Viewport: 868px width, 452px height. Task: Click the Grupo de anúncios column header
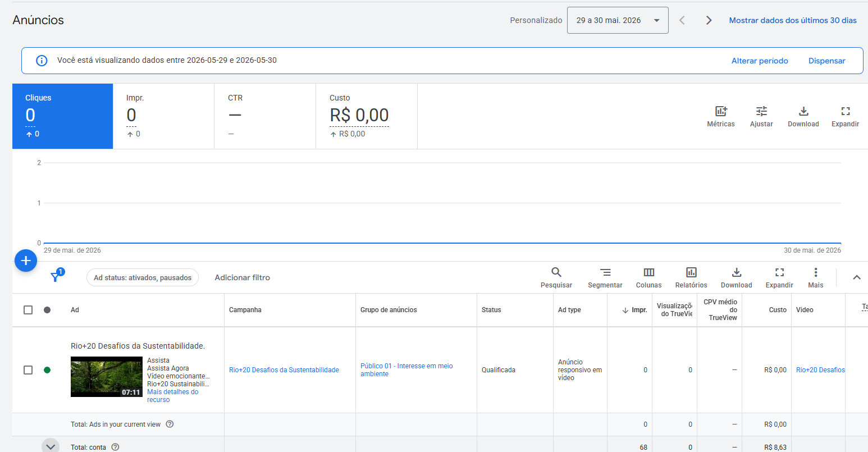389,310
